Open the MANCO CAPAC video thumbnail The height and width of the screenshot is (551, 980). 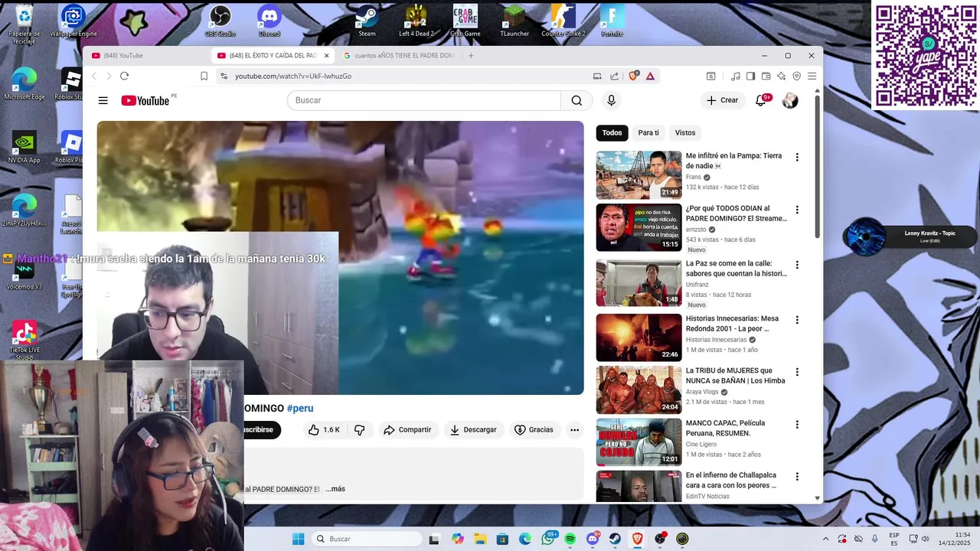tap(639, 442)
